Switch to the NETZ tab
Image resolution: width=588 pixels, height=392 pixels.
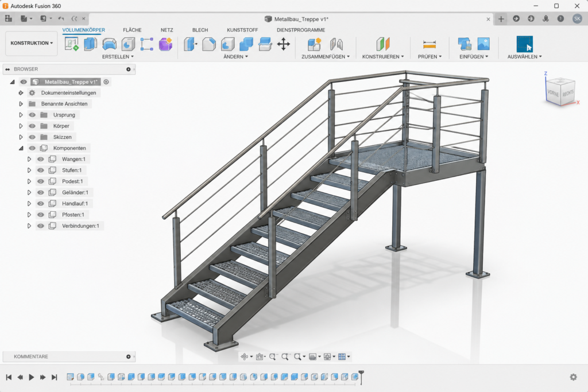click(167, 30)
